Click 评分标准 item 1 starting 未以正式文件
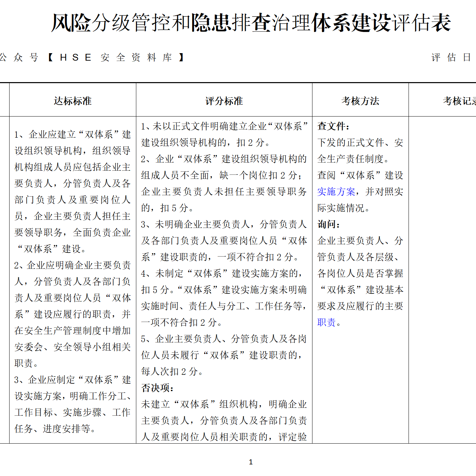 224,126
